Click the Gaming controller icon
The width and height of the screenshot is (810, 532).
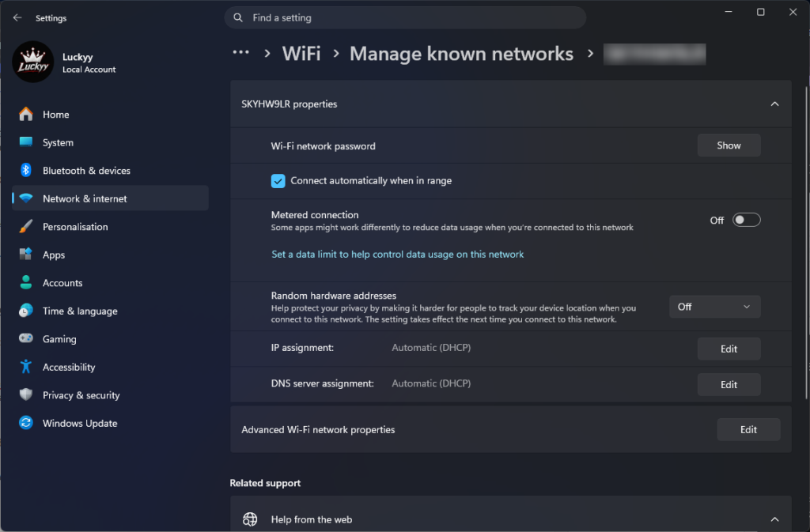(x=26, y=338)
